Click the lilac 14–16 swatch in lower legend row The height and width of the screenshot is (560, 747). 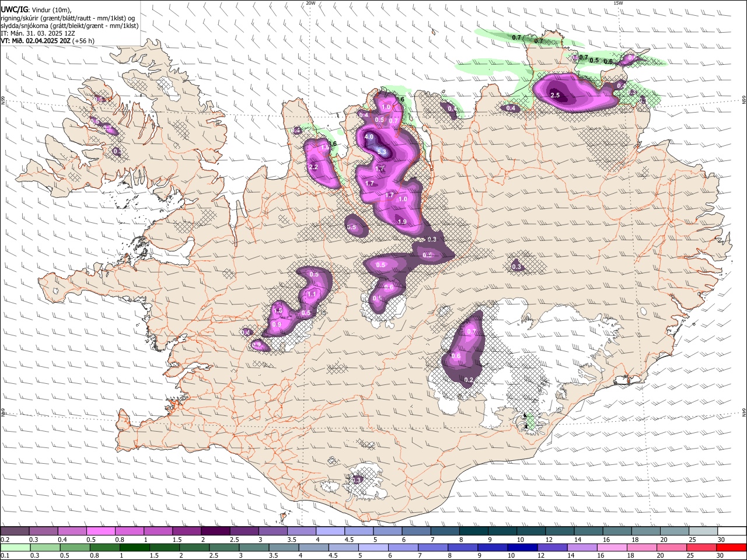[582, 548]
